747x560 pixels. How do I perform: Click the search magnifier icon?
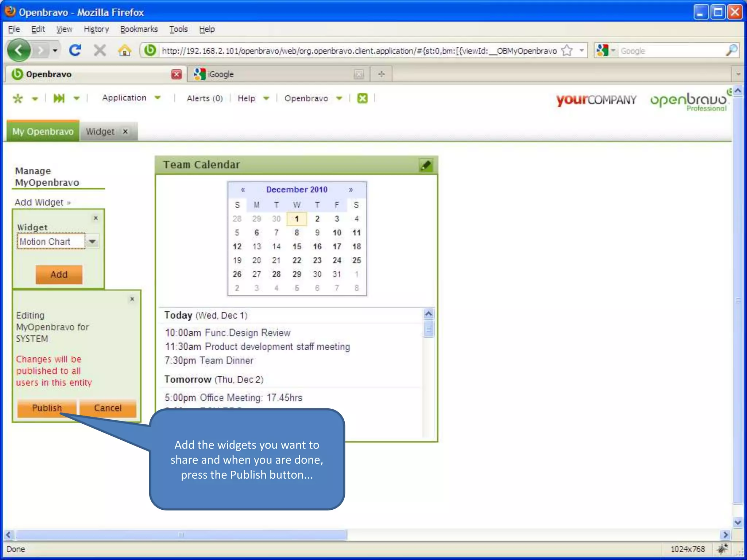point(731,50)
